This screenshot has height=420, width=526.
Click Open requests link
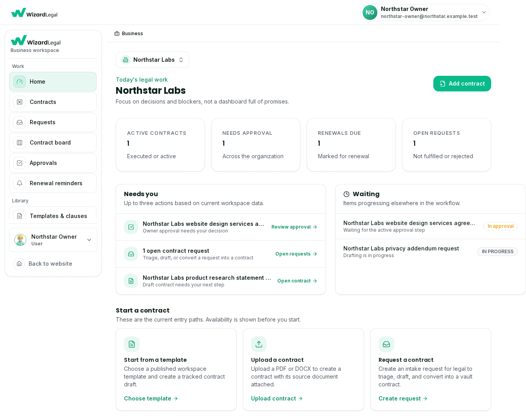296,254
